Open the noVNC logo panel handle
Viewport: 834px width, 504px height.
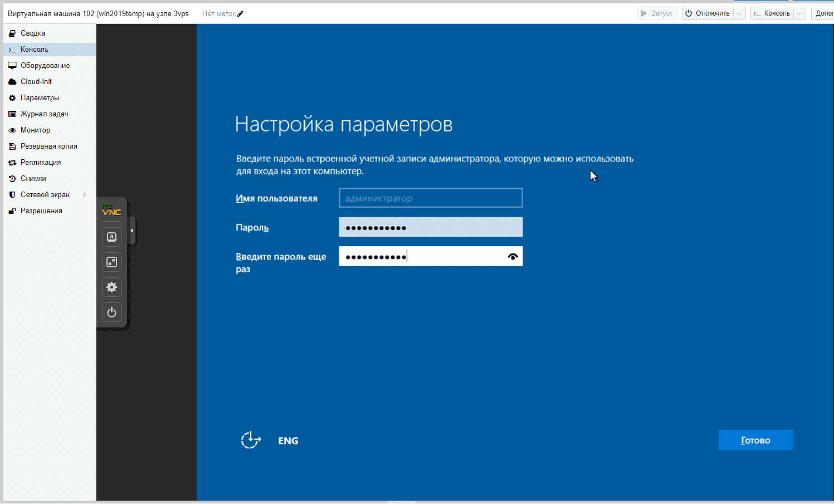pyautogui.click(x=111, y=210)
